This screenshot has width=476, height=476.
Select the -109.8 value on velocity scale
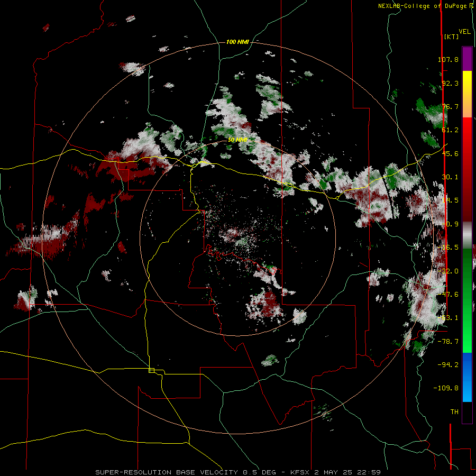[x=446, y=388]
